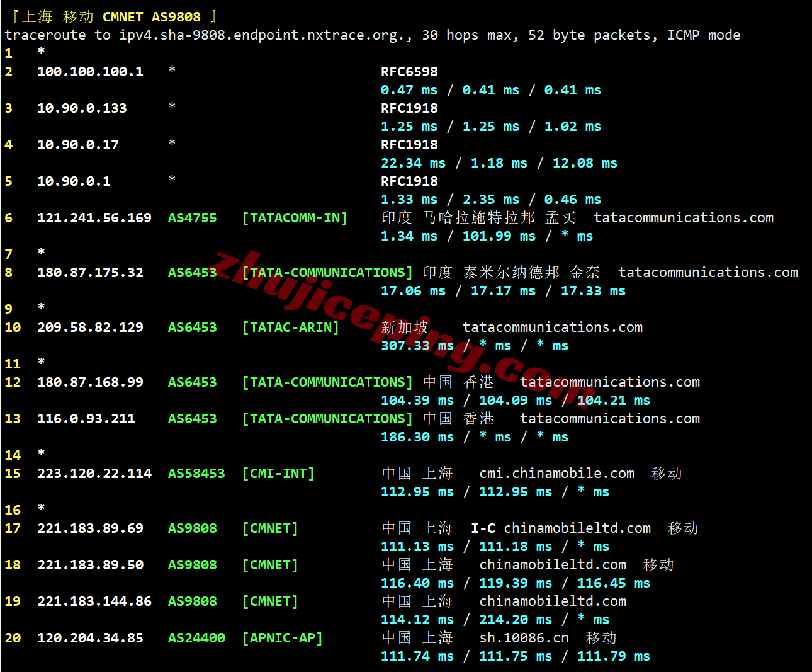Viewport: 812px width, 672px height.
Task: Click the sh.10086.cn domain
Action: 524,638
